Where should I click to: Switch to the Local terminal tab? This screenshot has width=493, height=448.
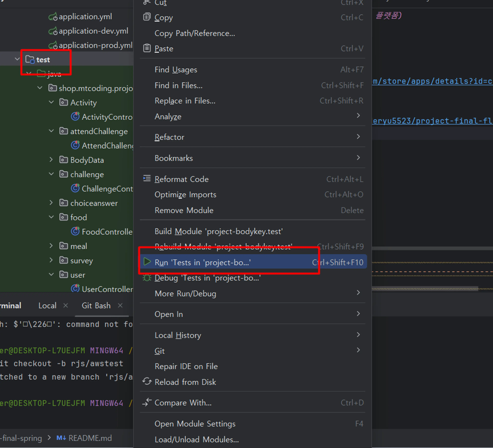(48, 305)
